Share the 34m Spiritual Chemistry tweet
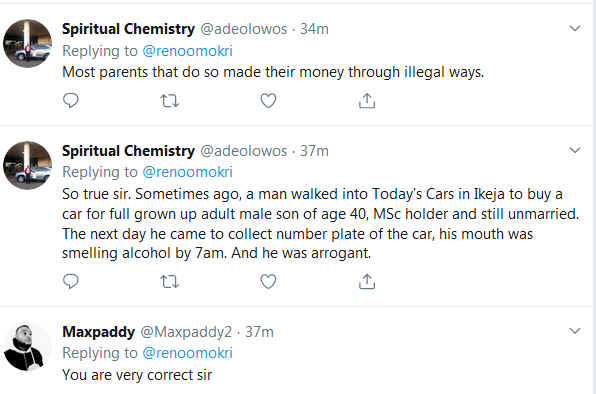Viewport: 596px width, 394px height. pyautogui.click(x=367, y=101)
